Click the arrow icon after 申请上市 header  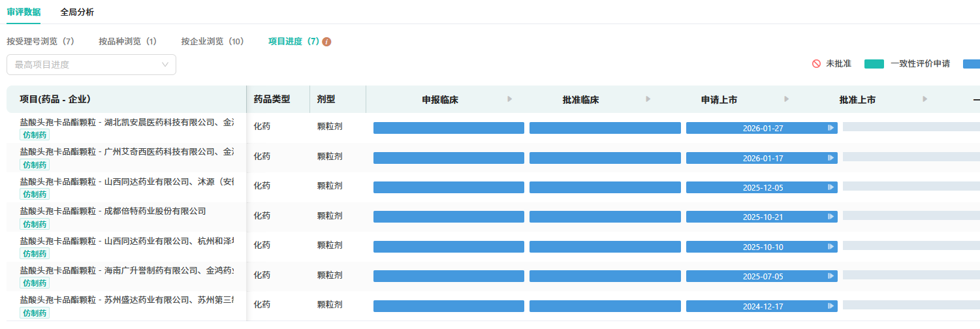click(x=787, y=99)
